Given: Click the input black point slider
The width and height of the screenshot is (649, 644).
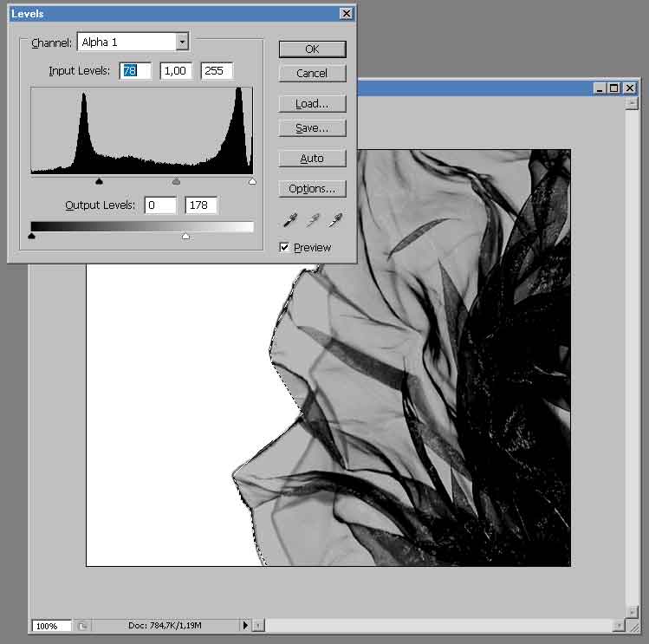Looking at the screenshot, I should 99,181.
